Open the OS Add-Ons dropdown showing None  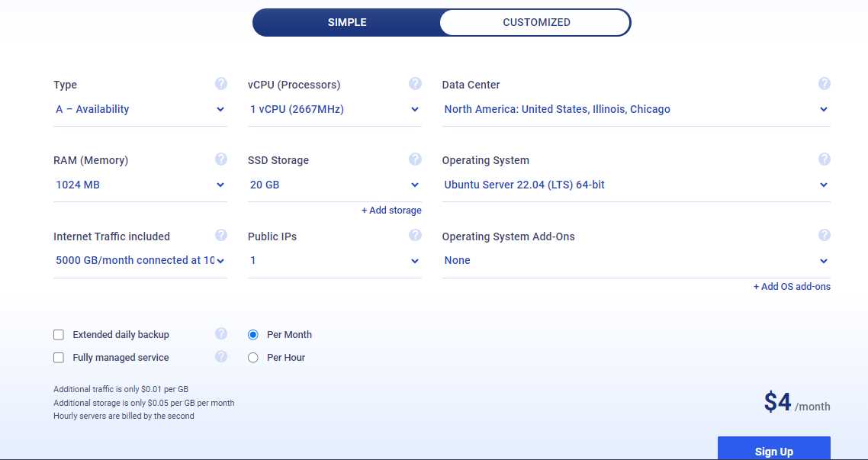(636, 261)
